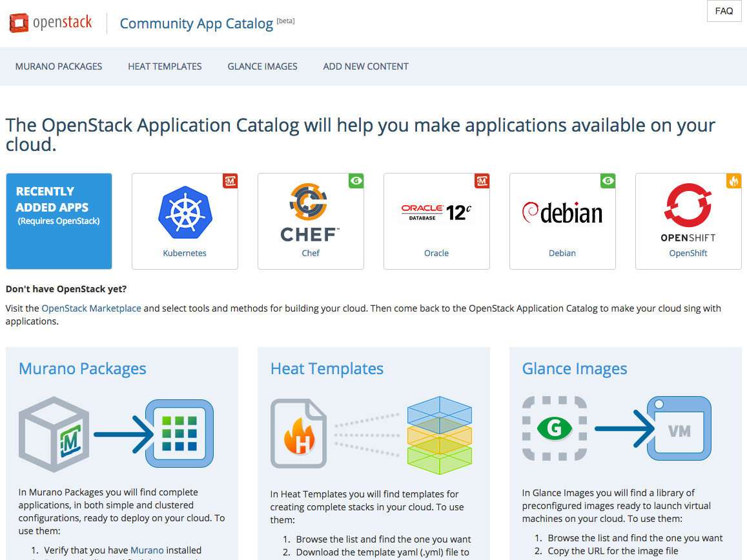Click the Glance Images section heading
The image size is (747, 560).
point(575,368)
